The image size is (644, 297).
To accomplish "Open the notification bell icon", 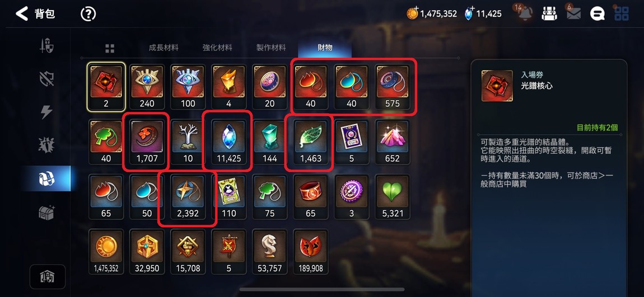I will [525, 13].
